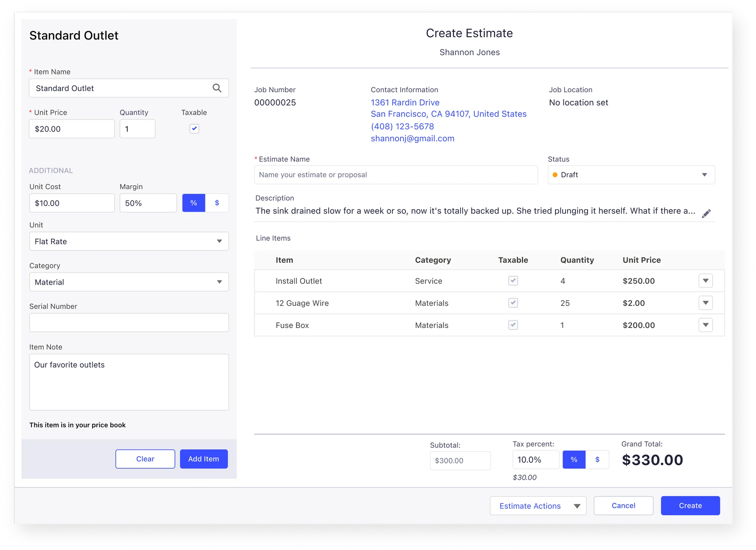Screen dimensions: 756x550
Task: Click the $250.00 unit price cell
Action: 638,281
